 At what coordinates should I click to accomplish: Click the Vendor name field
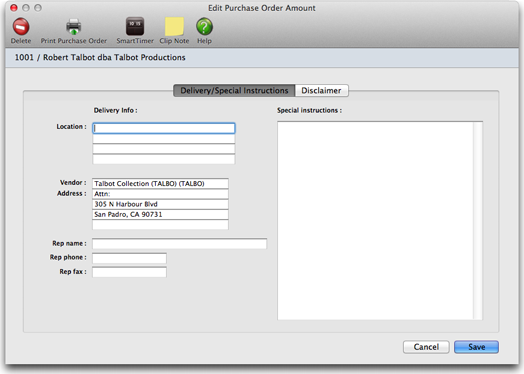pos(160,183)
